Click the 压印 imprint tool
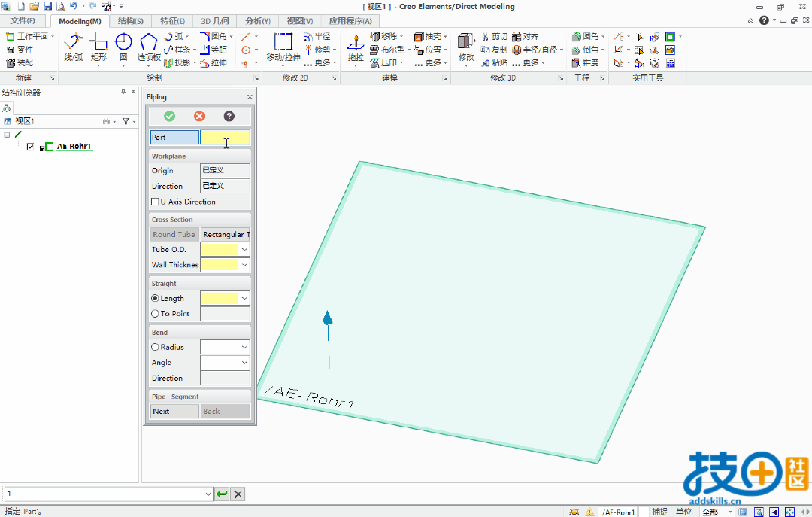Screen dimensions: 812x517 point(383,62)
